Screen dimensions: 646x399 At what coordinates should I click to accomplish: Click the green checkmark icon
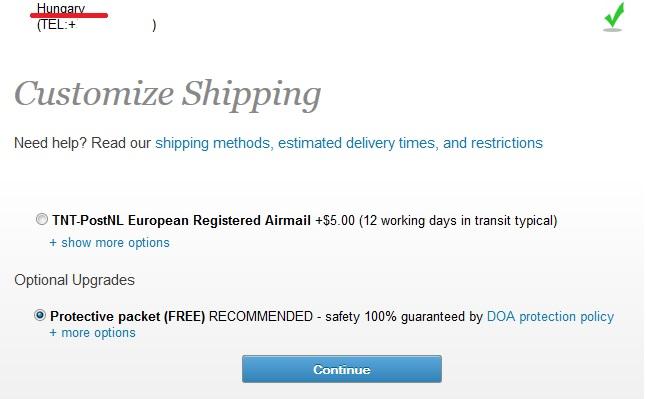[x=613, y=17]
